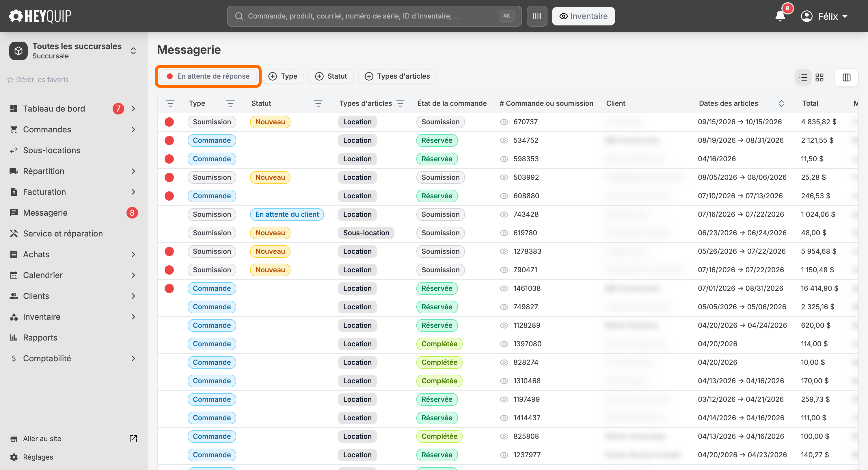Click the Service et réparation tools icon

tap(14, 234)
